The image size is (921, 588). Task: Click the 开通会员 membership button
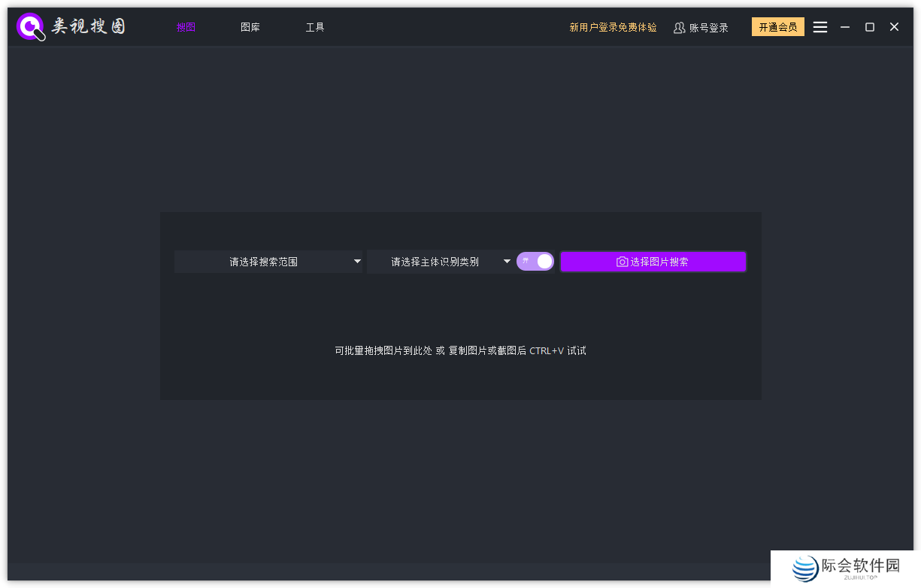777,26
